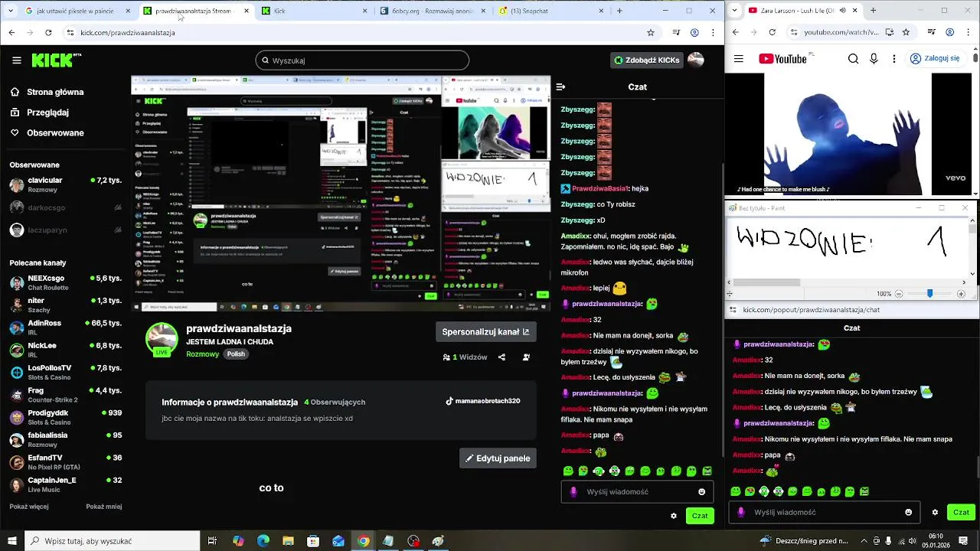
Task: Open File Explorer from the taskbar
Action: point(289,541)
